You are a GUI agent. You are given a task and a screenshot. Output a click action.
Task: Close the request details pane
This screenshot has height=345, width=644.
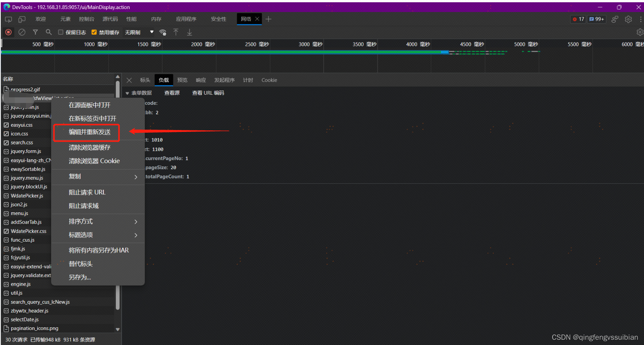click(x=129, y=80)
